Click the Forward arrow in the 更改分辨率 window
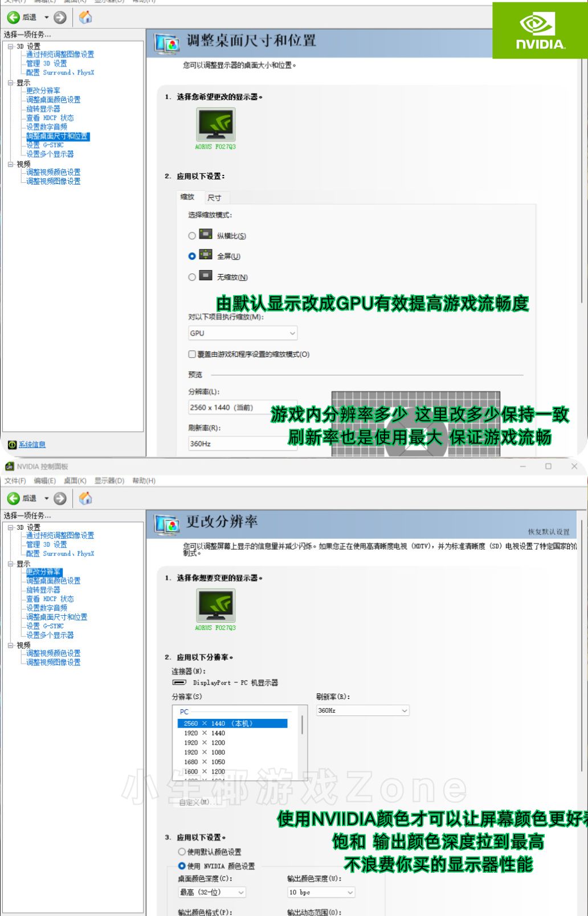588x916 pixels. 60,498
